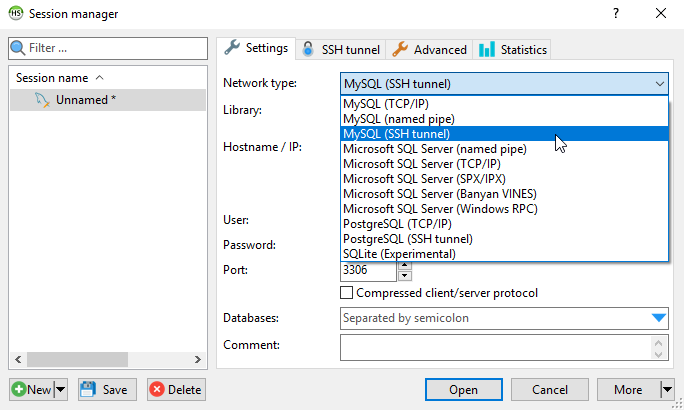Click the Statistics bar chart icon
Screen dimensions: 684x410
click(x=487, y=50)
